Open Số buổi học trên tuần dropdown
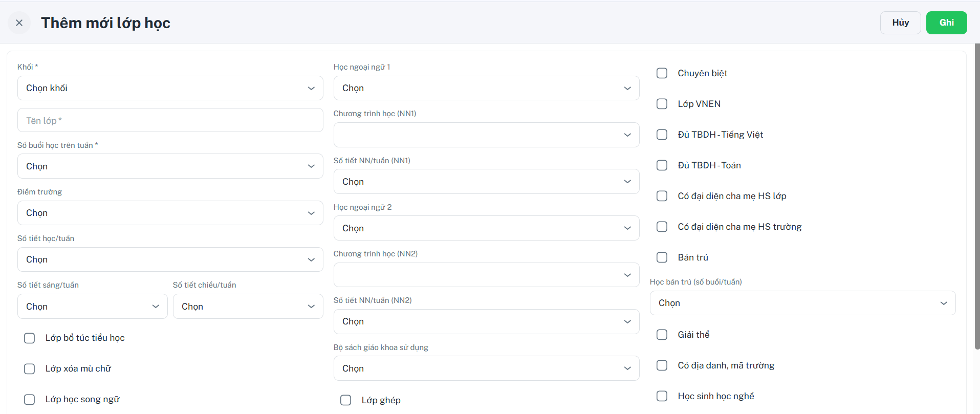Screen dimensions: 980x414 pyautogui.click(x=170, y=166)
